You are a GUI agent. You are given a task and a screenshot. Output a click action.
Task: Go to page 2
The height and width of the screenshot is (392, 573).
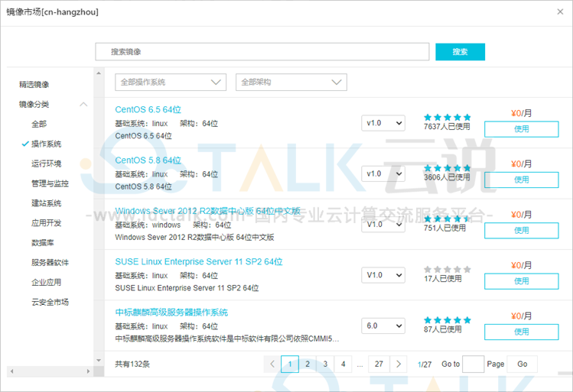[308, 364]
